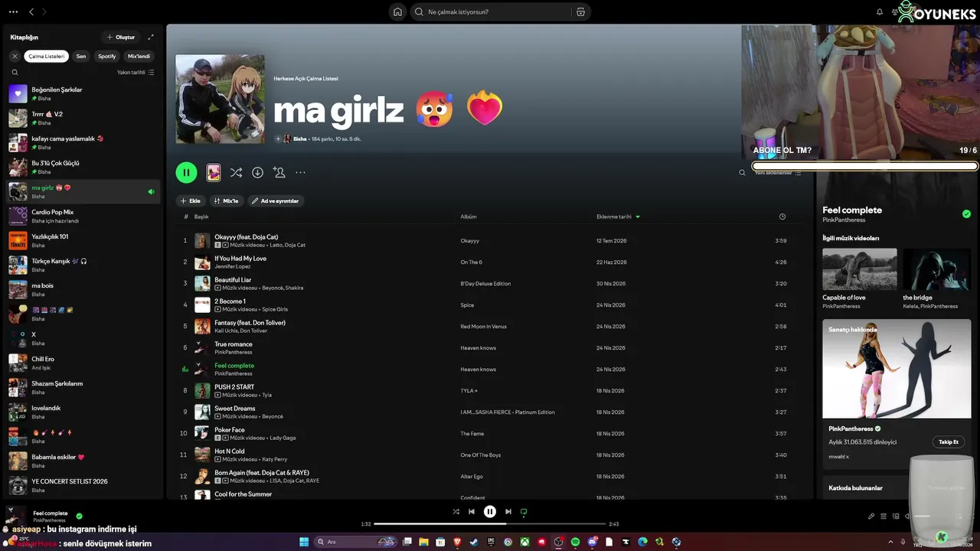Open the Oluştur create menu
The width and height of the screenshot is (980, 551).
pyautogui.click(x=121, y=37)
